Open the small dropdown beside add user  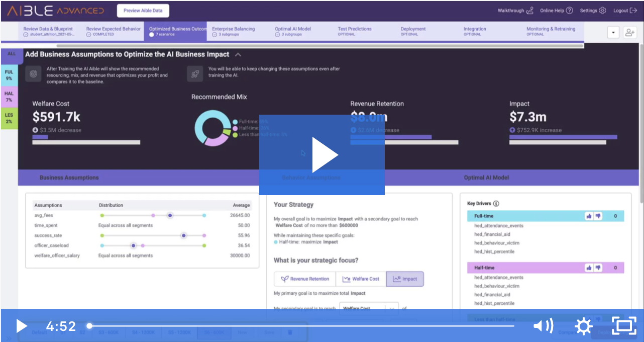point(613,32)
